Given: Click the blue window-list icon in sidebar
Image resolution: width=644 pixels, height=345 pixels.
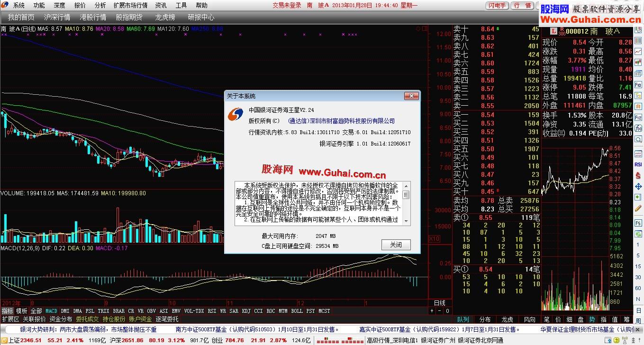Looking at the screenshot, I should pos(638,73).
